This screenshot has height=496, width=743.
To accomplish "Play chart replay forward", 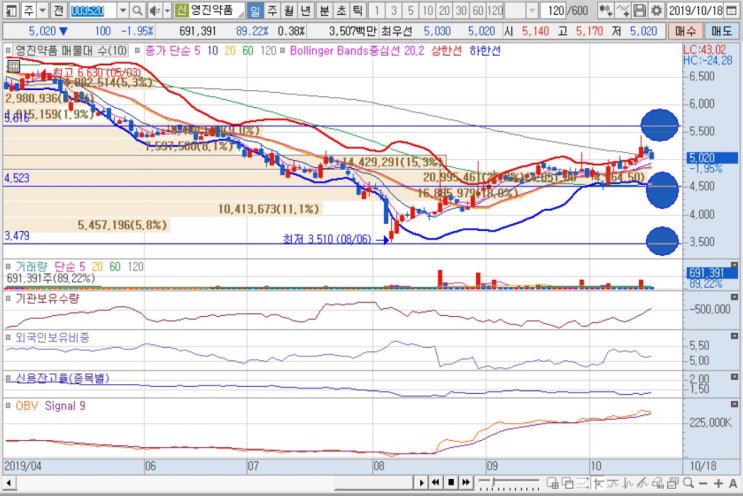I will pyautogui.click(x=421, y=483).
